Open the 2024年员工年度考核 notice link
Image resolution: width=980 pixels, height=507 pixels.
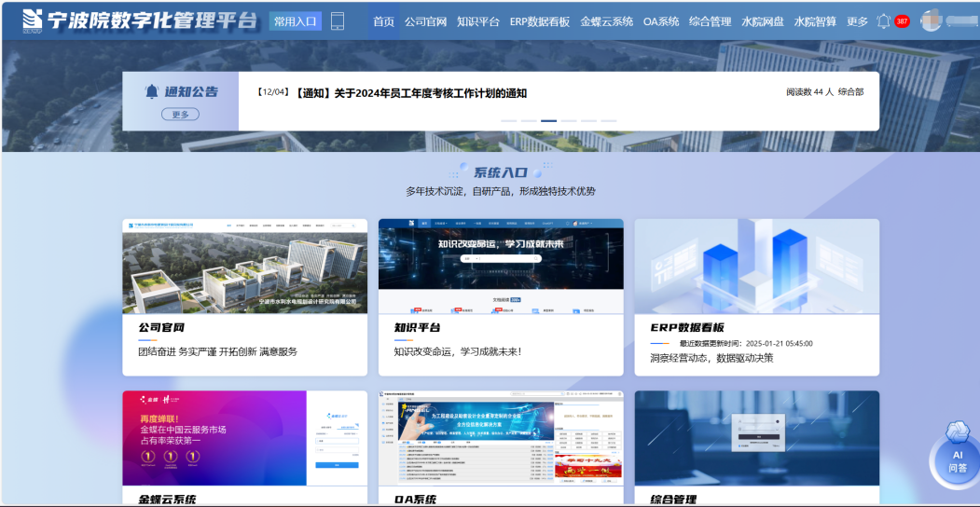(x=410, y=93)
